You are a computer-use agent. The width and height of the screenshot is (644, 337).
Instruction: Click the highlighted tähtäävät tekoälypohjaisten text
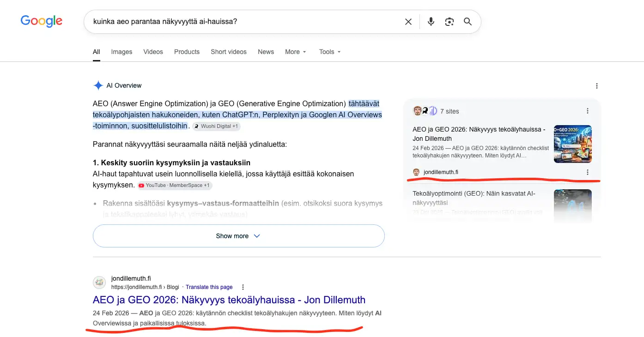(237, 114)
